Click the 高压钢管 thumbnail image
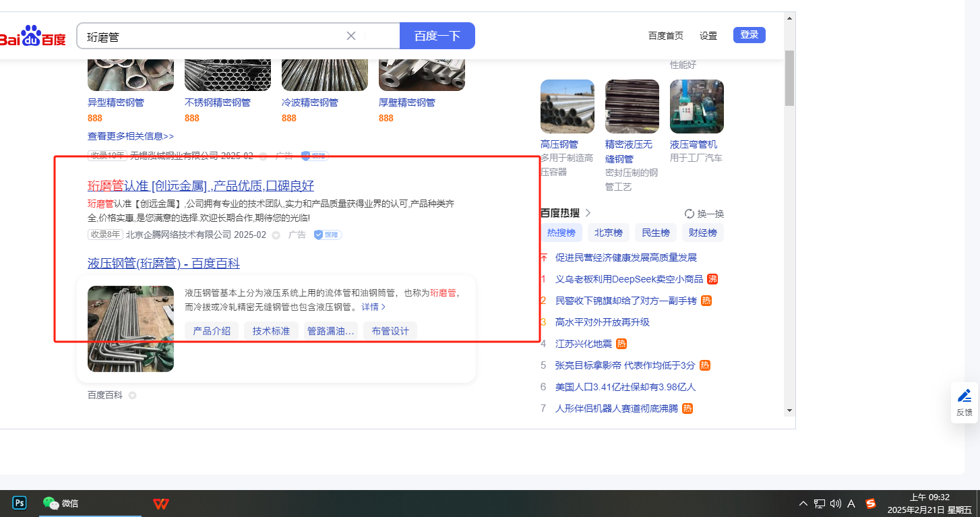This screenshot has height=517, width=980. click(x=567, y=107)
